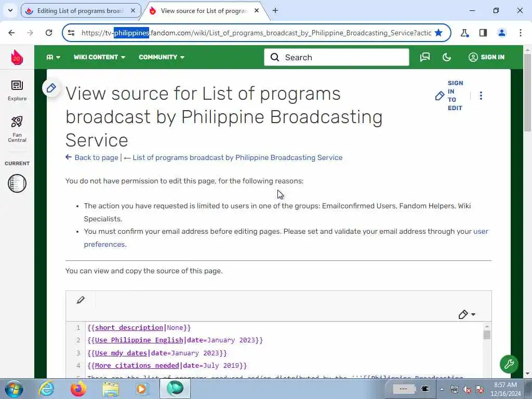Open the page actions three-dot menu
This screenshot has height=399, width=532.
[481, 96]
